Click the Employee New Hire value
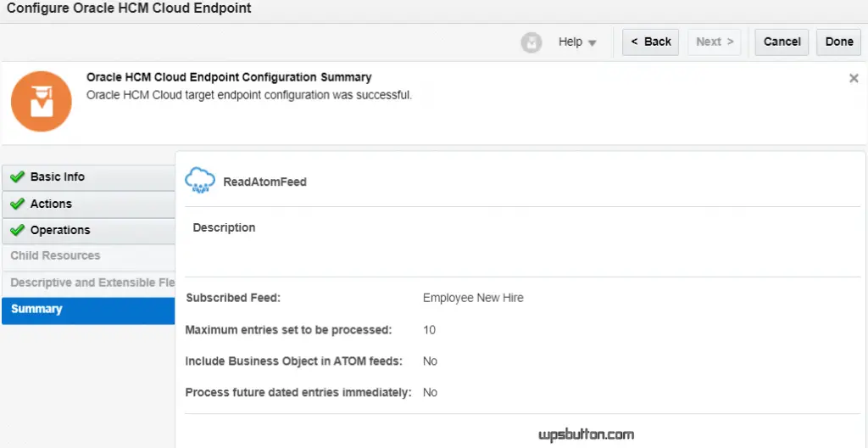 click(473, 298)
